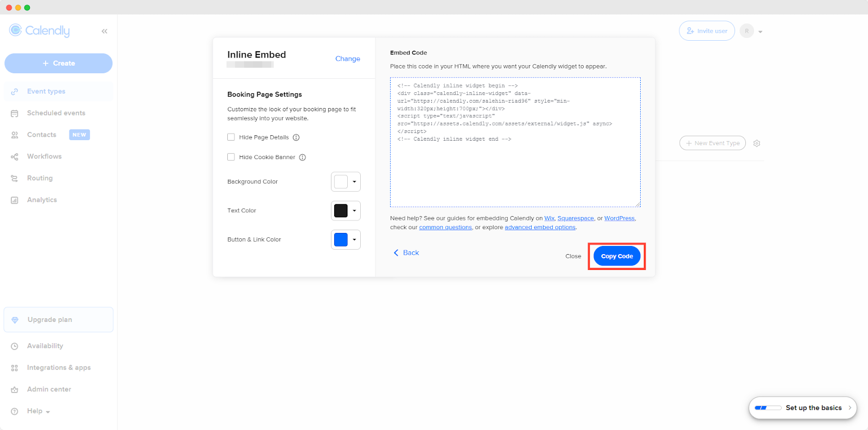Click the Booking Page Settings heading

[265, 94]
